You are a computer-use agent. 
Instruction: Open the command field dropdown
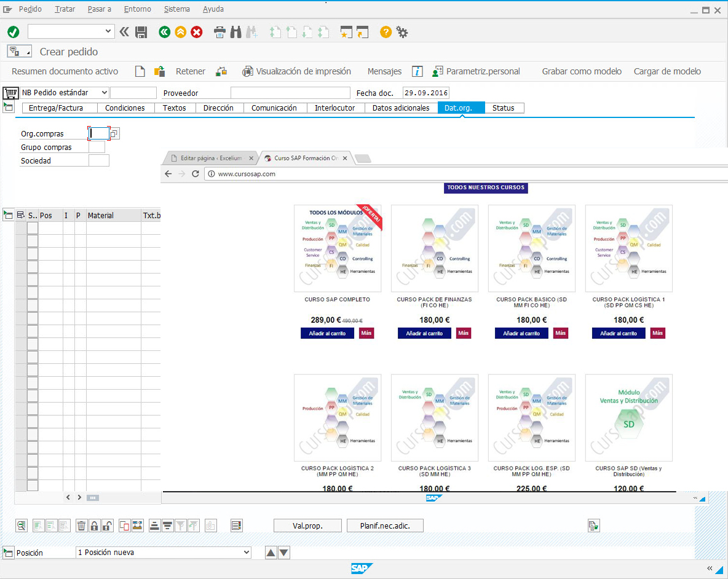pyautogui.click(x=108, y=31)
